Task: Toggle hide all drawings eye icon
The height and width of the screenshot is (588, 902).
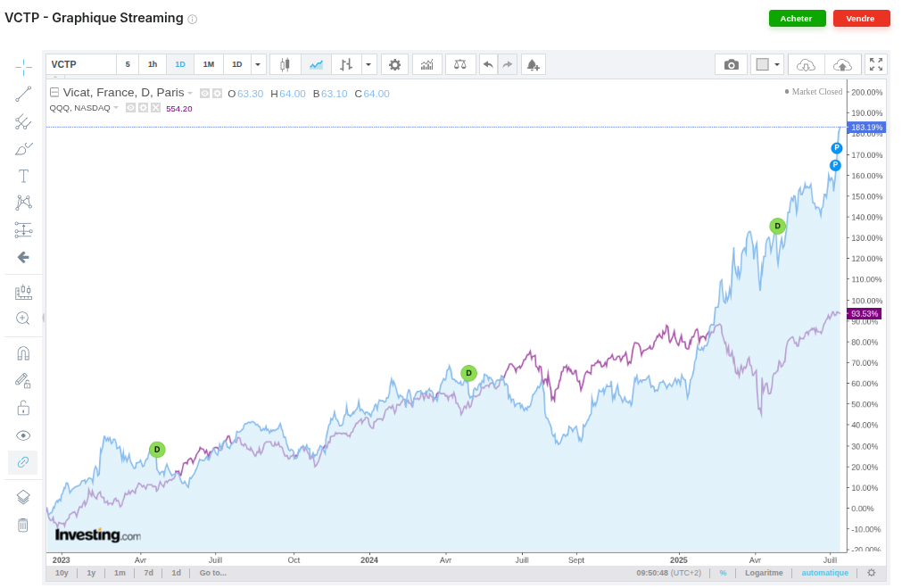Action: coord(23,435)
